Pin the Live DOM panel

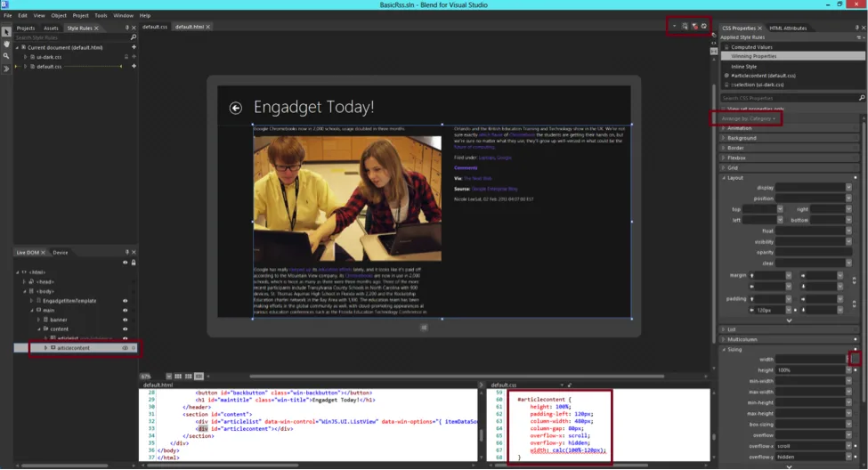(x=126, y=253)
